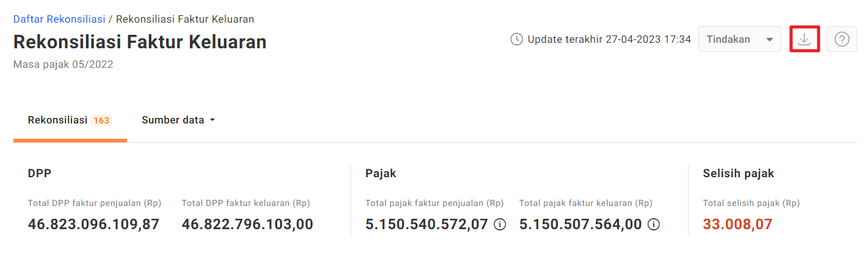Viewport: 868px width, 253px height.
Task: Show info for total pajak faktur penjualan
Action: [499, 225]
